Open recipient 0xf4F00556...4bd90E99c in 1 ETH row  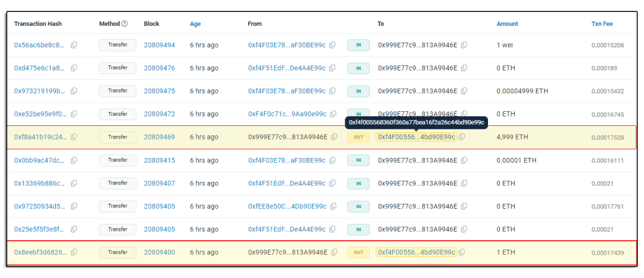(416, 252)
